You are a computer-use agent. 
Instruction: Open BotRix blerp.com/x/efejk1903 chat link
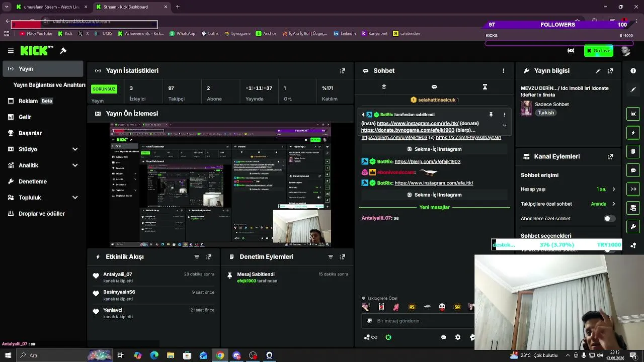pos(427,162)
